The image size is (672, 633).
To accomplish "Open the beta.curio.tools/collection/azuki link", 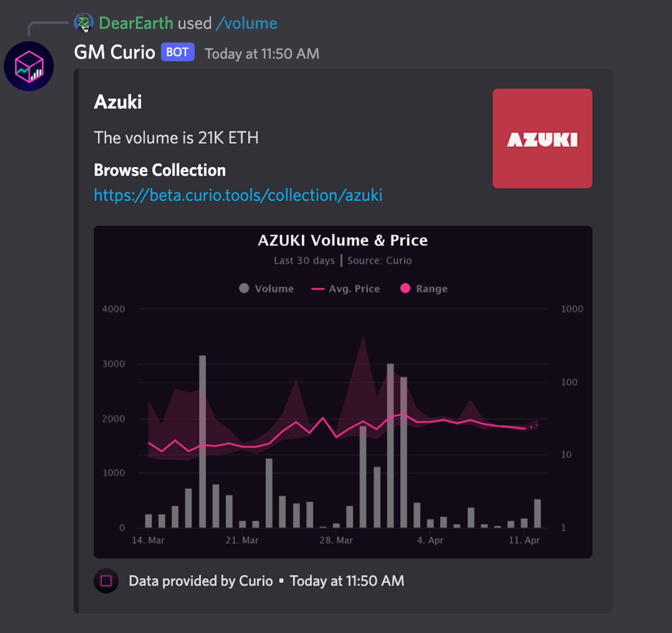I will coord(238,195).
